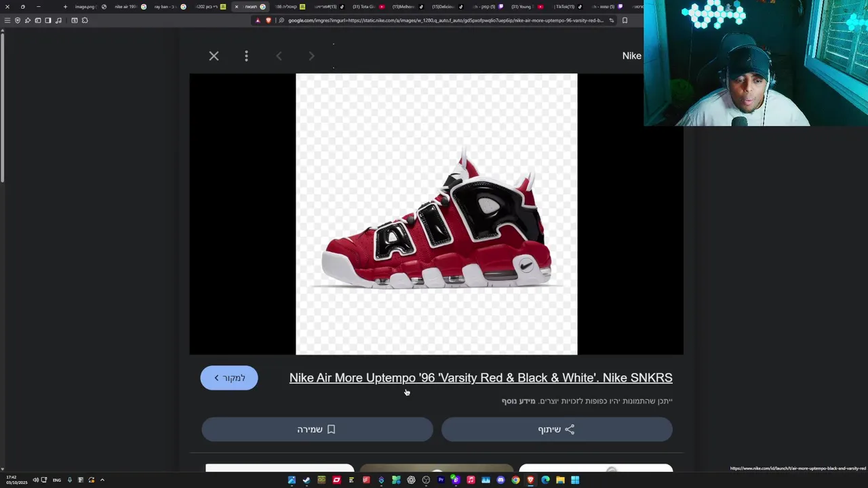The width and height of the screenshot is (868, 488).
Task: Open the 'למקור' visit source button
Action: 229,378
